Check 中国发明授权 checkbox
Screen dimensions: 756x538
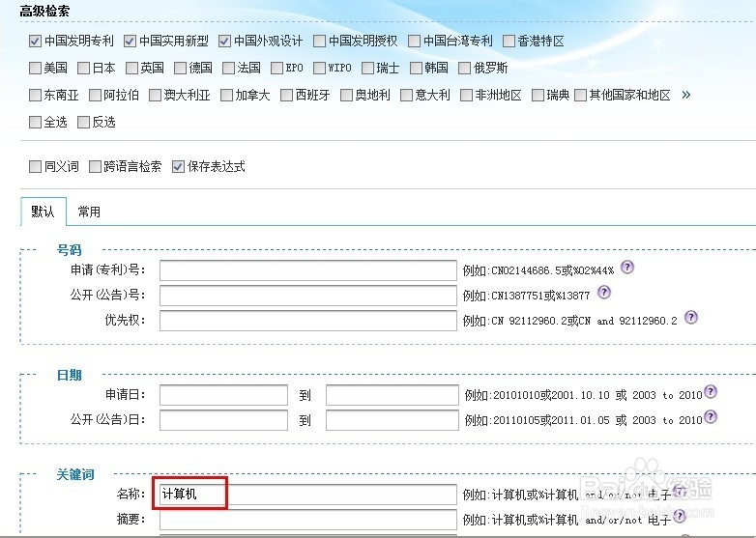coord(319,41)
